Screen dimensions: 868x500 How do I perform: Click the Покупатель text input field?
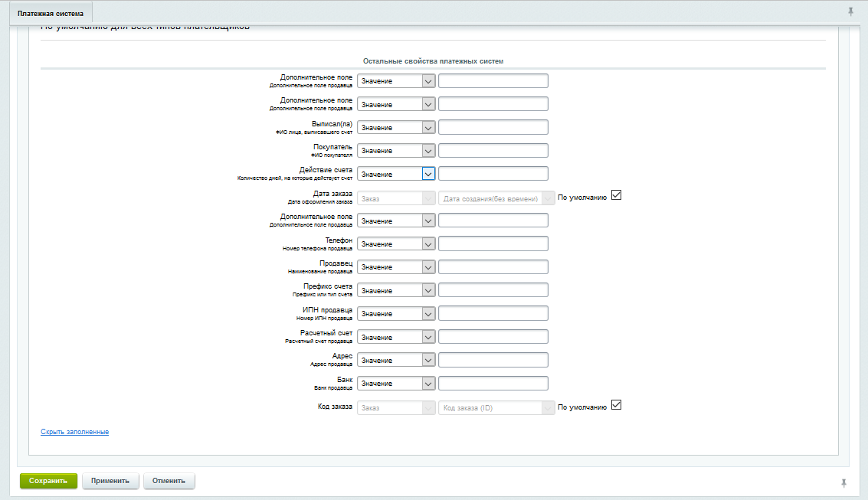[493, 151]
